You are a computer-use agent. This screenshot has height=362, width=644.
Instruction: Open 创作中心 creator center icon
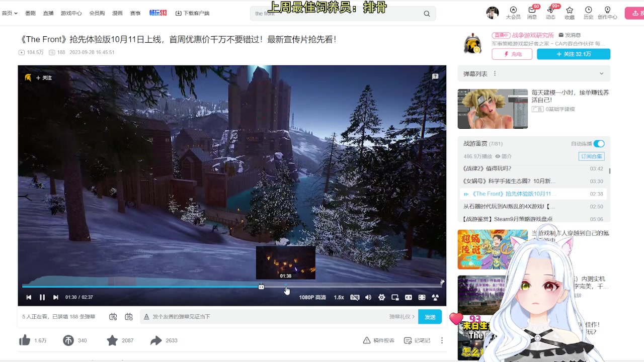(607, 13)
